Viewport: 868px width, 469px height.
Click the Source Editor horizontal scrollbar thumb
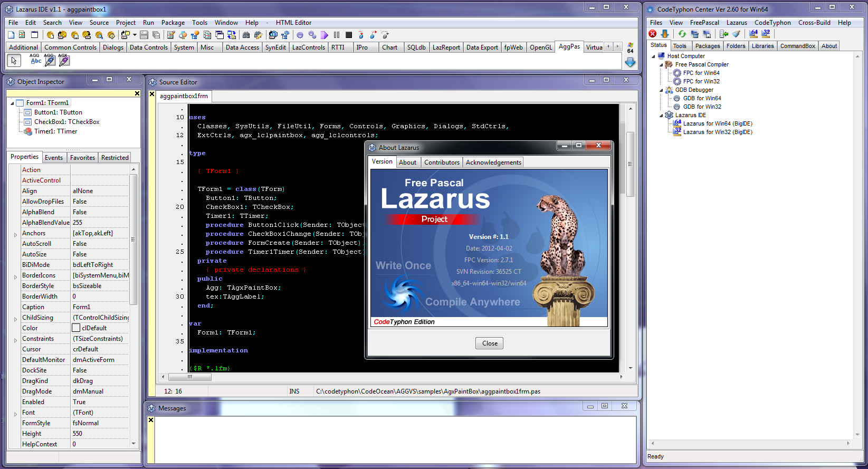point(190,377)
